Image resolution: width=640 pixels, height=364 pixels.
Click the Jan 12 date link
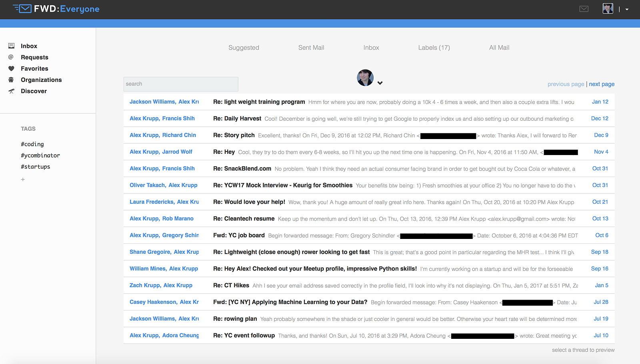[600, 102]
